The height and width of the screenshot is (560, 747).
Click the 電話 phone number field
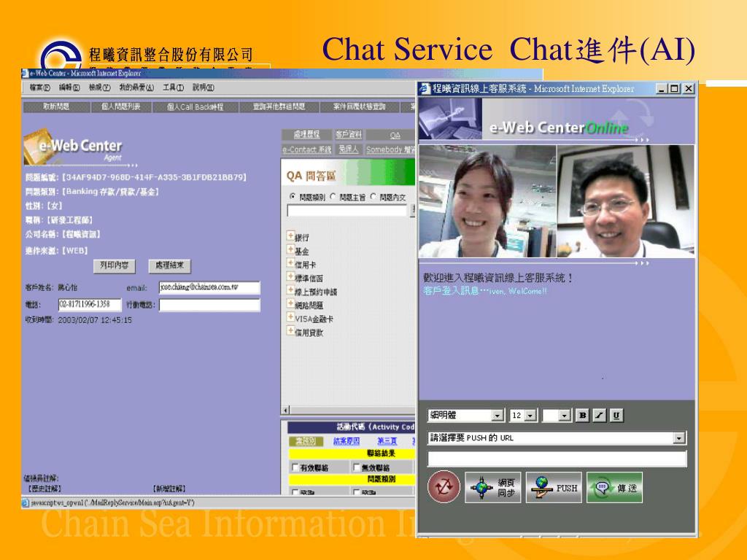[x=90, y=304]
